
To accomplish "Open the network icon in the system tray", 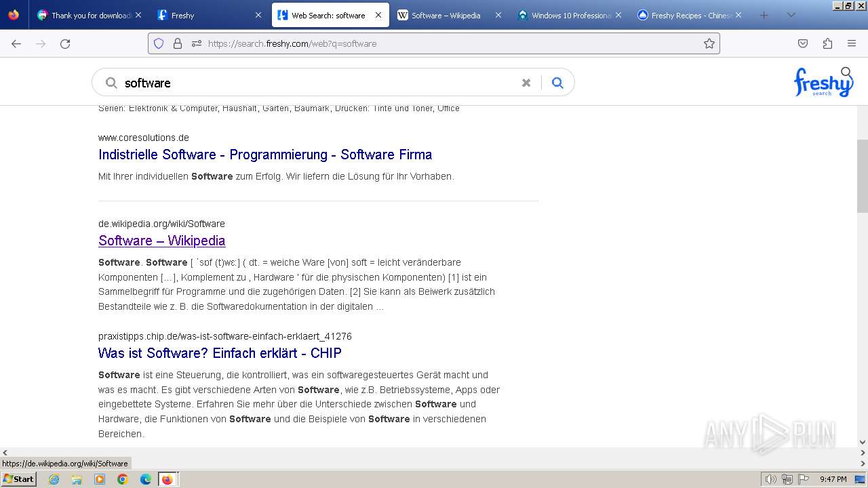I will point(787,479).
